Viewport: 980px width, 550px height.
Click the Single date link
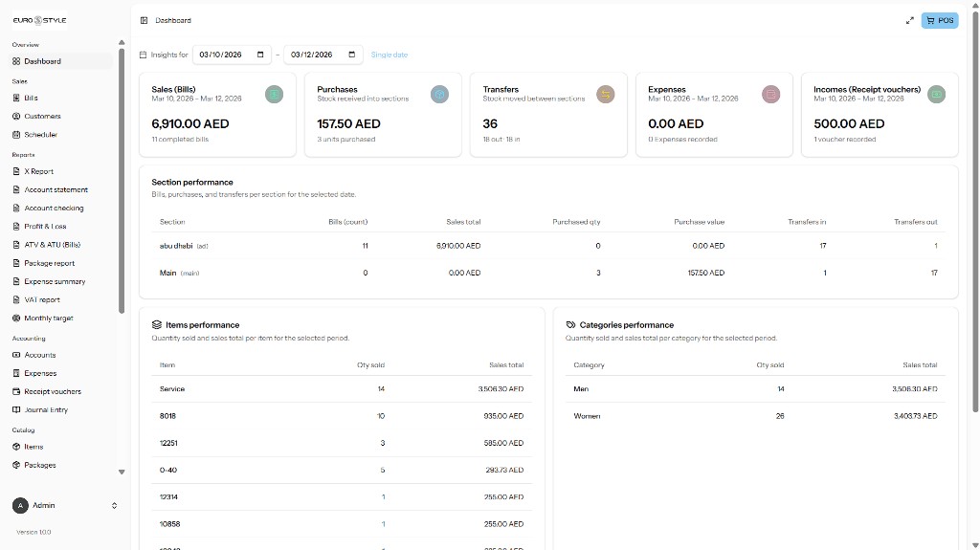(389, 55)
